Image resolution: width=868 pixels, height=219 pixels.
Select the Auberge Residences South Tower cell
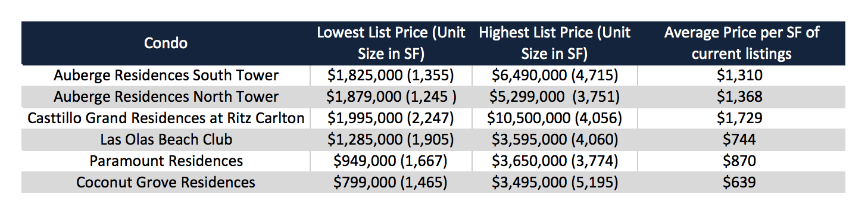click(166, 76)
